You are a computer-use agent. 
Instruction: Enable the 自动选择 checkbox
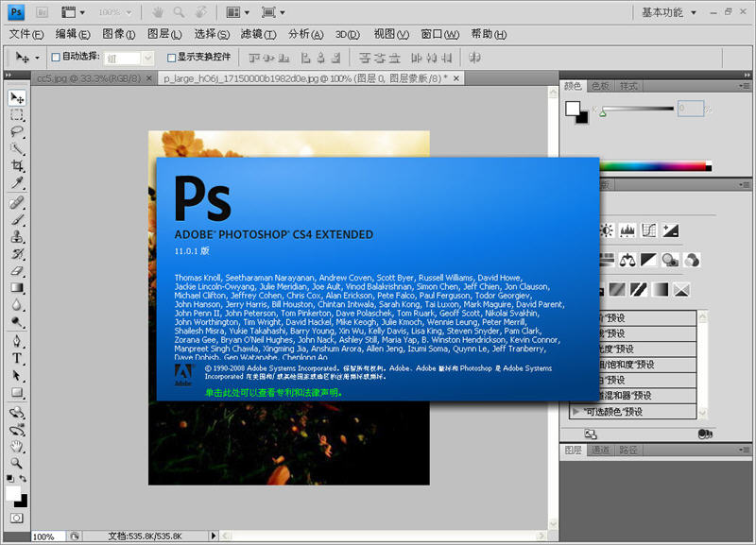pyautogui.click(x=56, y=58)
